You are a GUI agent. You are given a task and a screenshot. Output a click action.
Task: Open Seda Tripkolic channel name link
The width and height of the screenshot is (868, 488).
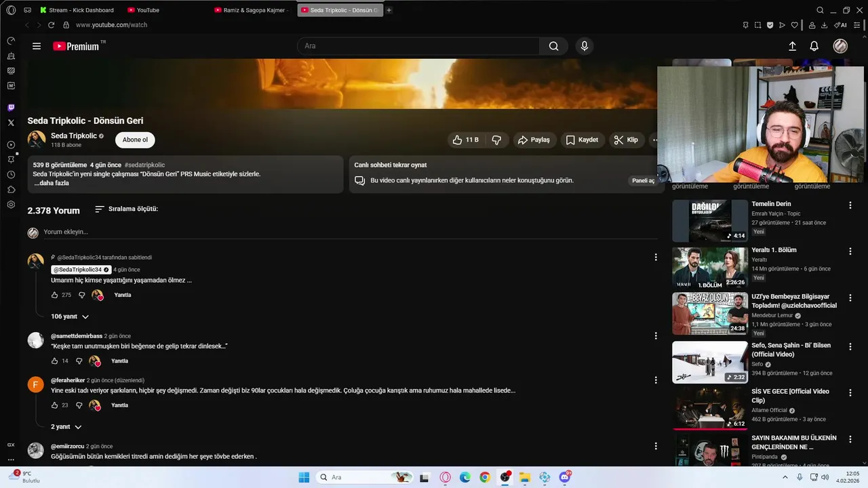tap(73, 136)
